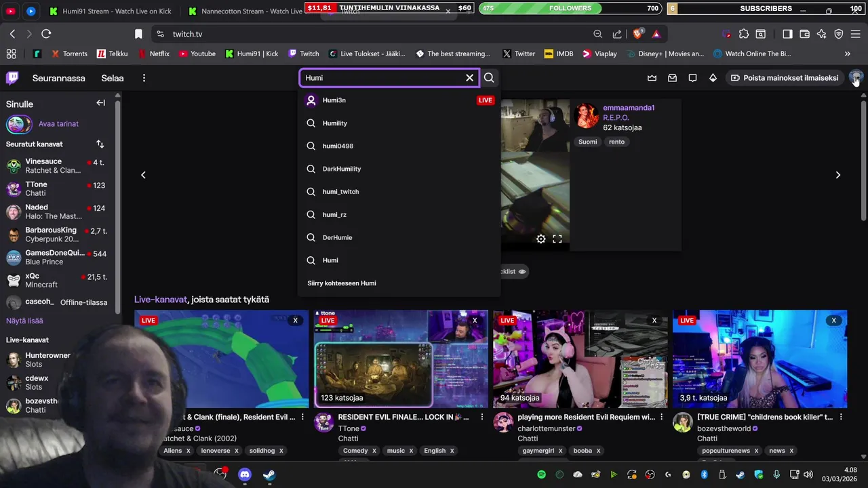The width and height of the screenshot is (868, 488).
Task: Select DarkHumility search suggestion
Action: (x=399, y=169)
